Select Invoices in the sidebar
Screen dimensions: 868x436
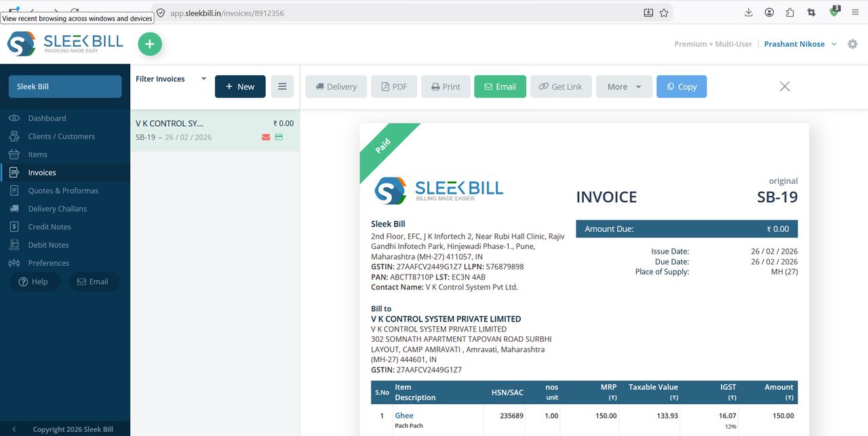tap(42, 173)
